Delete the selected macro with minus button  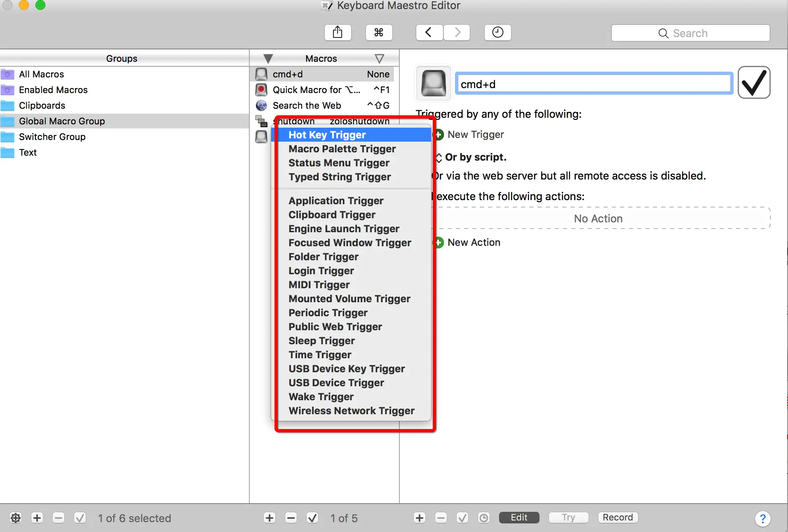point(291,518)
